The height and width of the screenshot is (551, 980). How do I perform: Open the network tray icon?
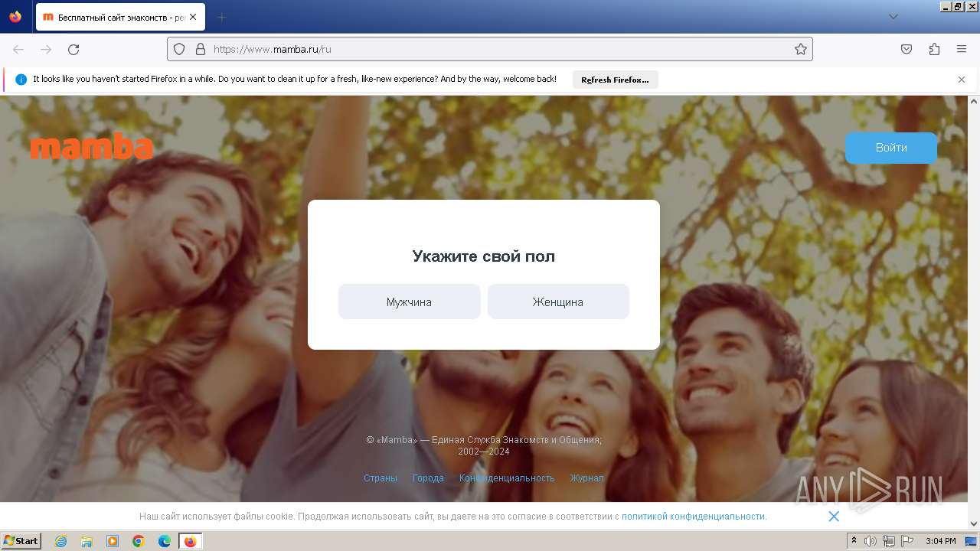point(888,541)
